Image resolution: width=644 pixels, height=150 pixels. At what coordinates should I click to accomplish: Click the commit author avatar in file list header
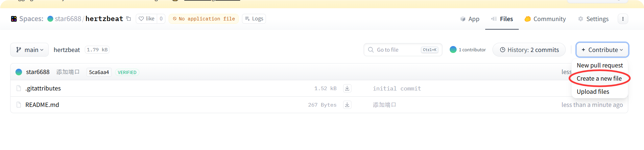click(x=19, y=72)
